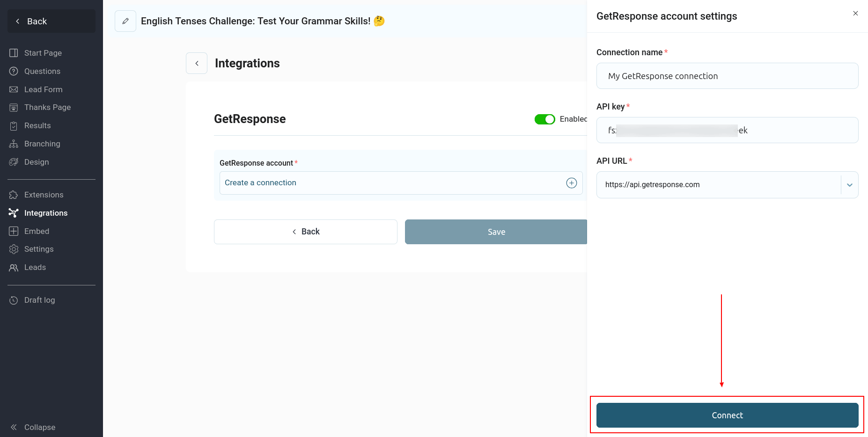Screen dimensions: 868x437
Task: Click the Connection name input field
Action: point(727,76)
